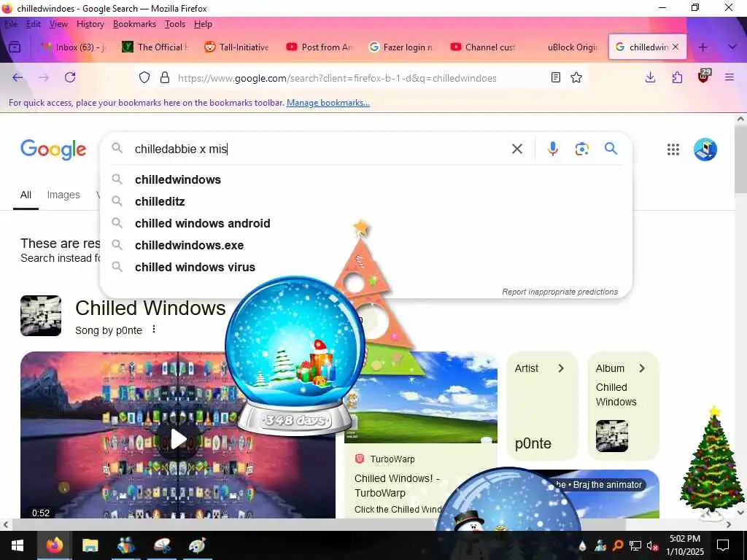Bookmark this page with the star
Viewport: 747px width, 560px height.
coord(576,77)
